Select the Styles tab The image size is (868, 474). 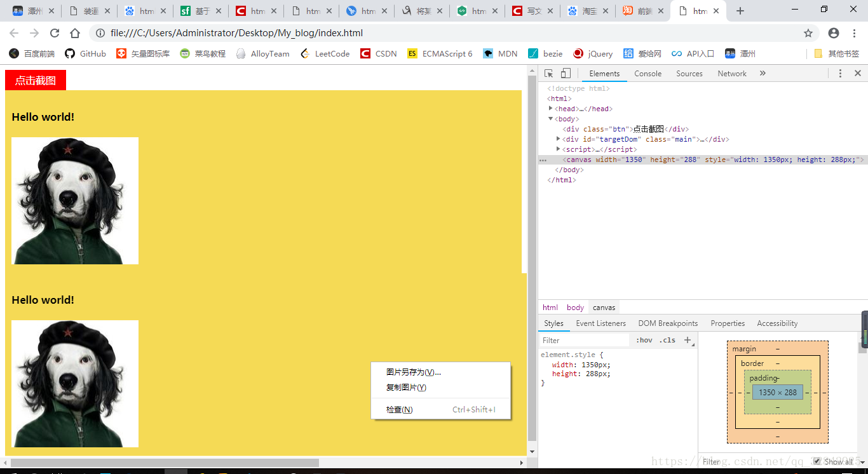pyautogui.click(x=553, y=323)
